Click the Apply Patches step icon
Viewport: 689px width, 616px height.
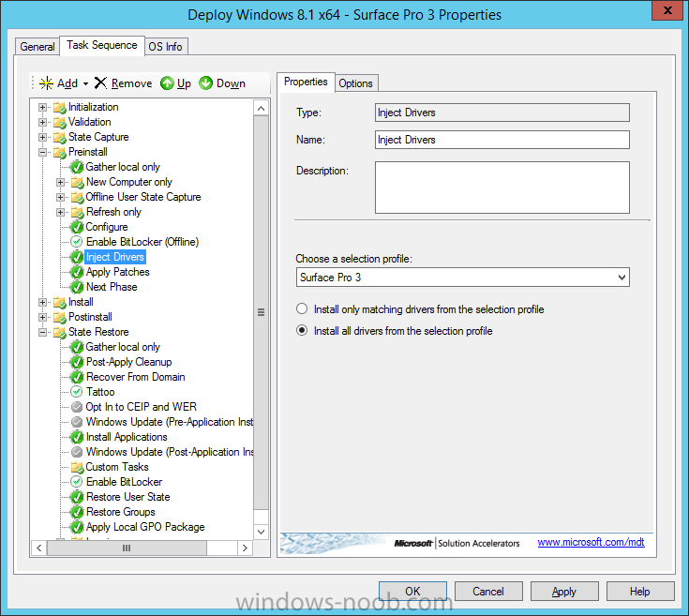coord(77,272)
